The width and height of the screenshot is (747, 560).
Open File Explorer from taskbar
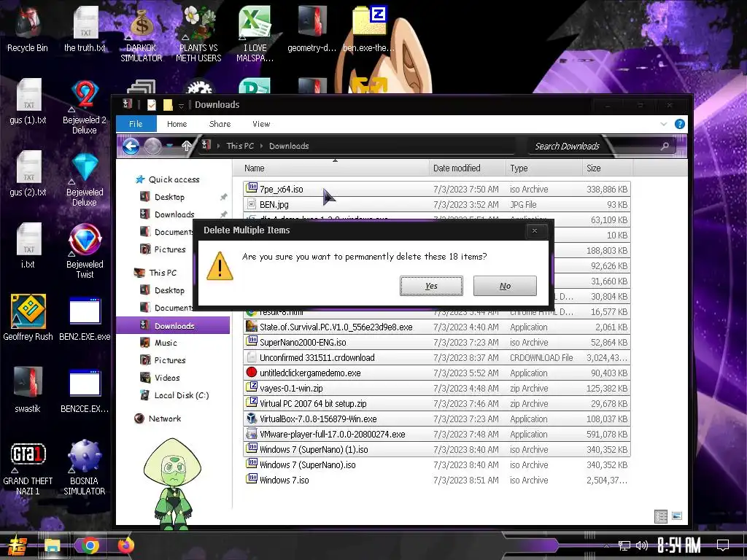[x=53, y=545]
